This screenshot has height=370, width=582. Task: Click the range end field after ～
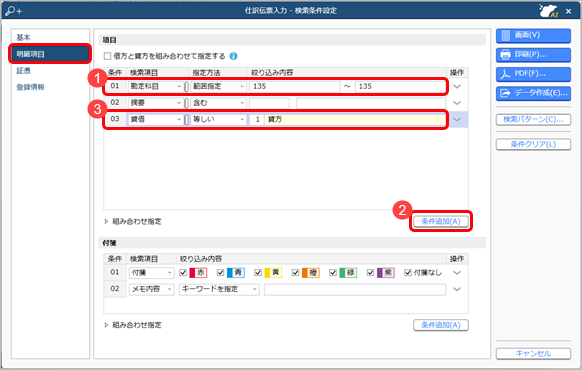tap(400, 86)
